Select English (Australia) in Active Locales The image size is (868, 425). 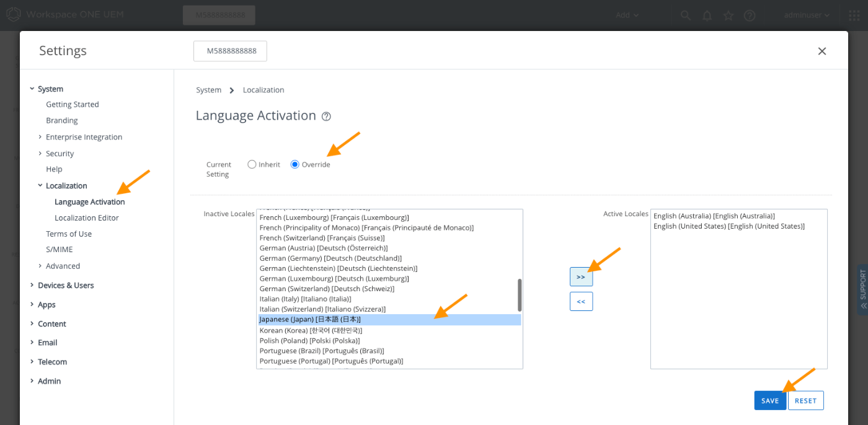click(x=738, y=216)
